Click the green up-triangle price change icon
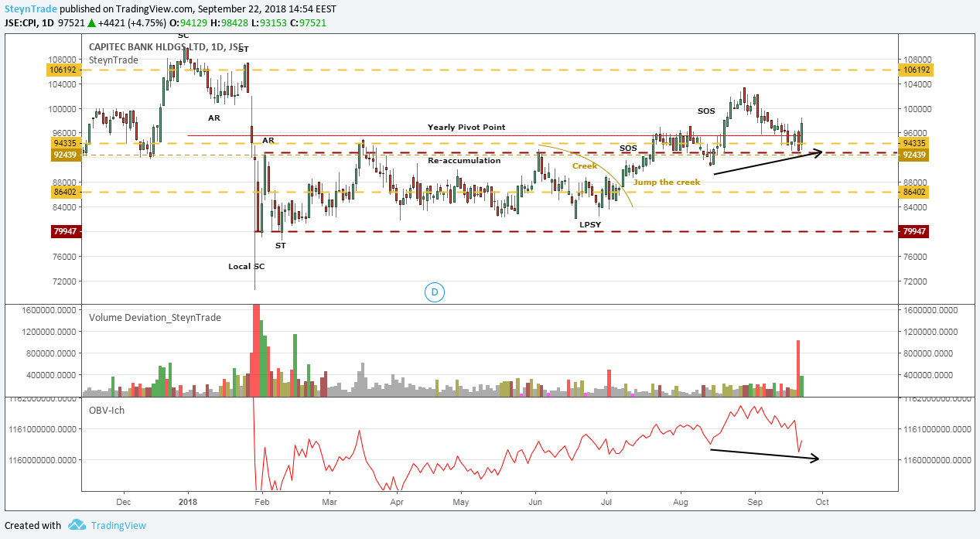 click(91, 23)
